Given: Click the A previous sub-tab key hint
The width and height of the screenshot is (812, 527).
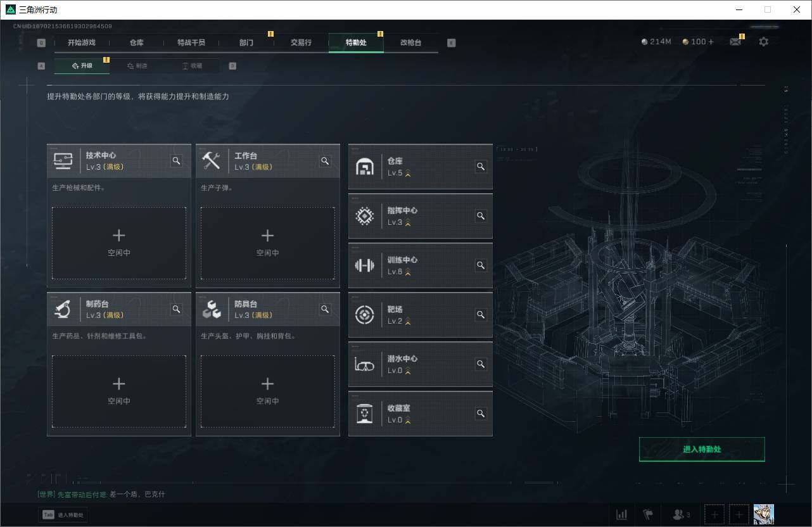Looking at the screenshot, I should (41, 66).
